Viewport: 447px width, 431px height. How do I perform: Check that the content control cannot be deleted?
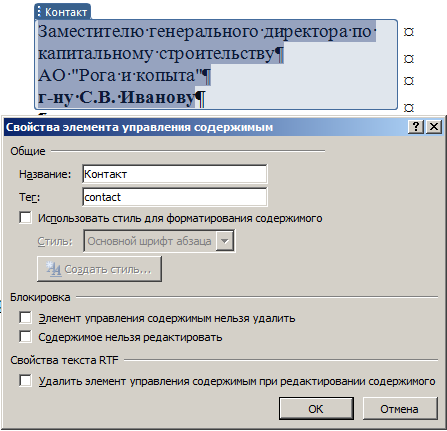pos(26,318)
